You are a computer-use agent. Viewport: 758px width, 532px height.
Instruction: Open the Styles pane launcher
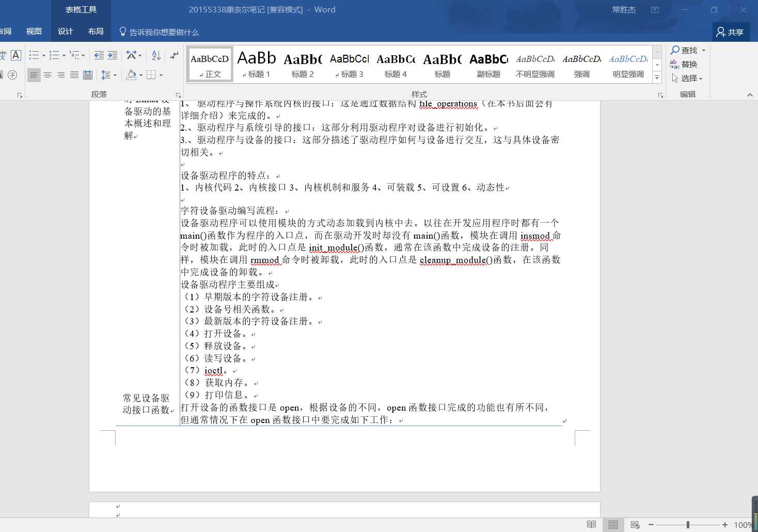[x=660, y=95]
